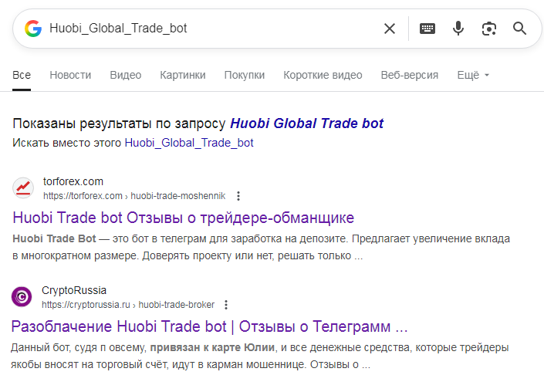Screen dimensions: 544x392
Task: Click the Google logo icon
Action: click(x=32, y=29)
